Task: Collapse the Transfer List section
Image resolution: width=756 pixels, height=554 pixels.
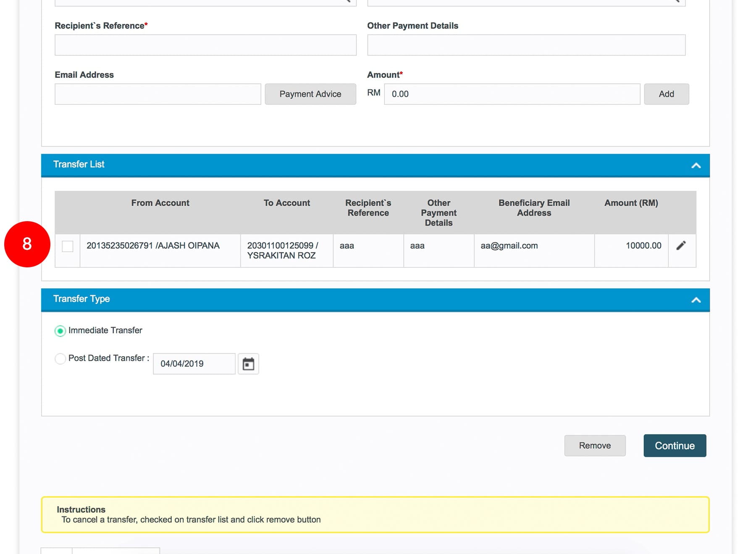Action: tap(696, 165)
